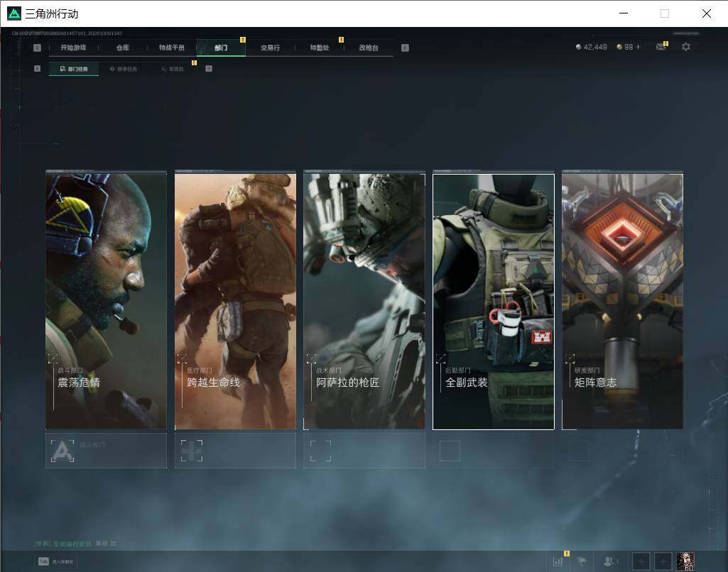Click the key icon at right end of sub-tabs
The image size is (728, 572).
pyautogui.click(x=209, y=69)
